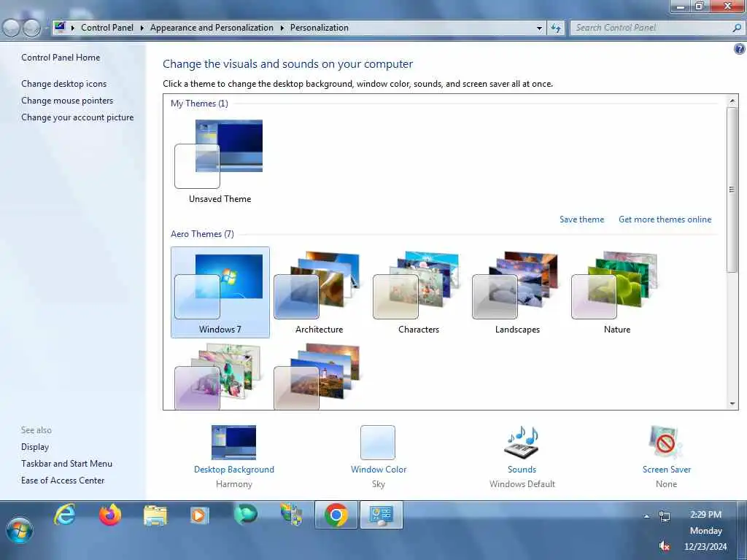
Task: Launch Internet Explorer from taskbar
Action: pyautogui.click(x=64, y=515)
